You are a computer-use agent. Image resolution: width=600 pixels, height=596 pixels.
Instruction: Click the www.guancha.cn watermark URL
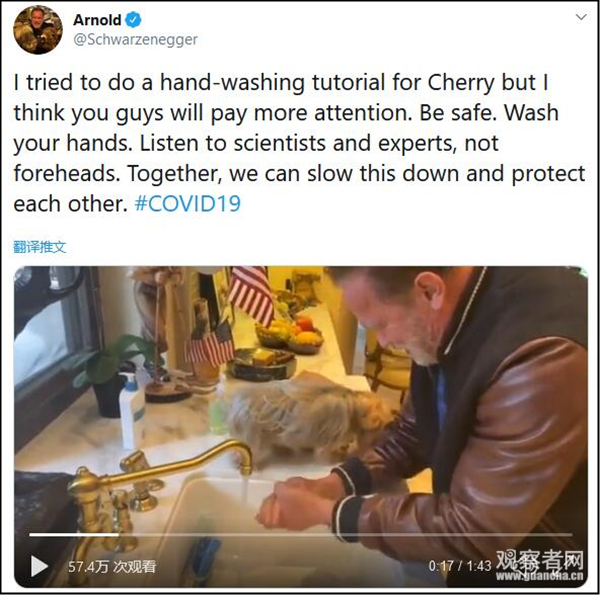click(x=540, y=576)
